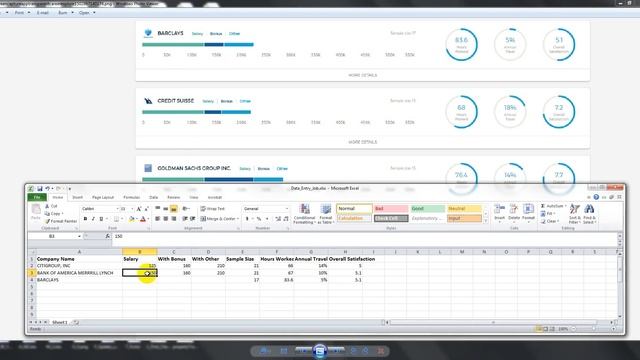The image size is (640, 360).
Task: Select the Sheet1 worksheet tab
Action: [x=60, y=322]
